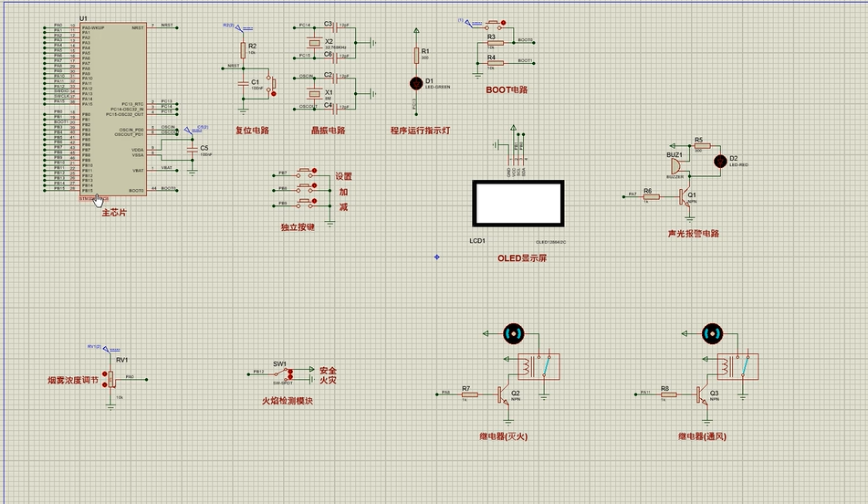Select the red LED D2
The width and height of the screenshot is (868, 504).
click(x=720, y=162)
